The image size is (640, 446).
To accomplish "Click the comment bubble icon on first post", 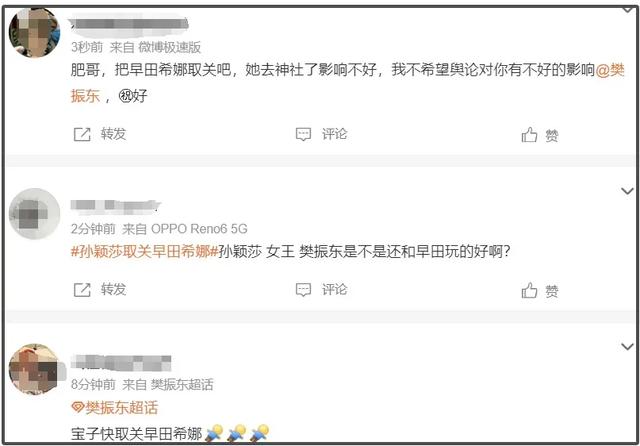I will point(303,134).
